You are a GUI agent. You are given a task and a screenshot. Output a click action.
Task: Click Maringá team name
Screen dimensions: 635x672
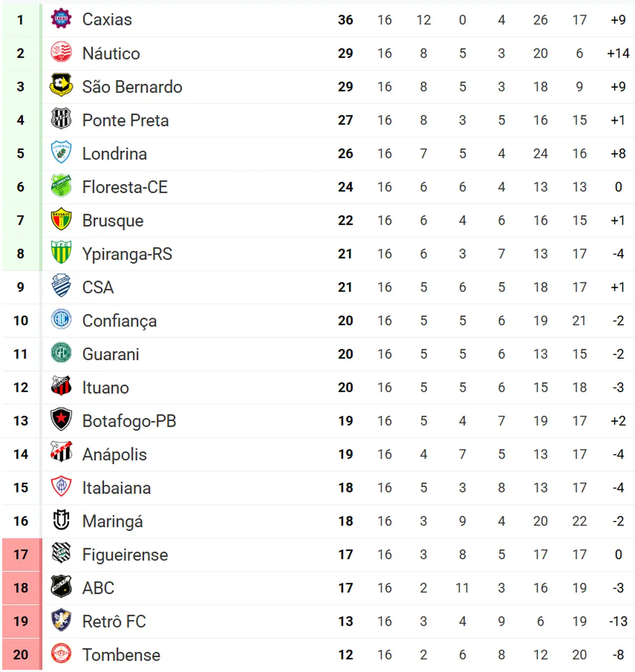[112, 521]
